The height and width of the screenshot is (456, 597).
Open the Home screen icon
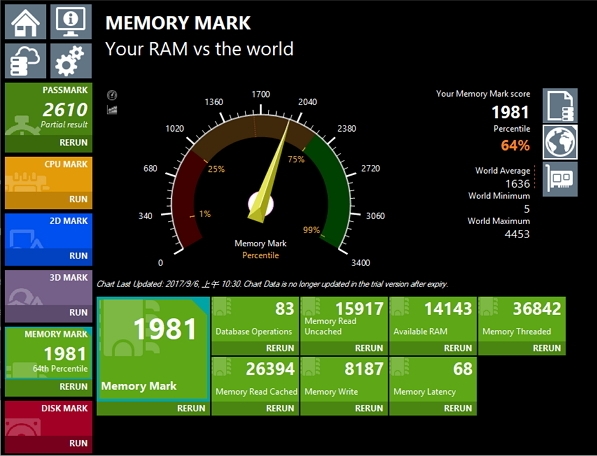click(x=26, y=22)
